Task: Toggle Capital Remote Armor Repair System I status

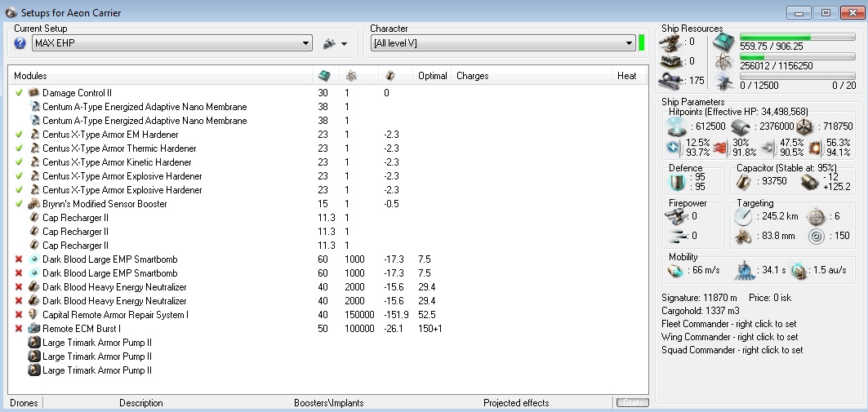Action: point(19,315)
